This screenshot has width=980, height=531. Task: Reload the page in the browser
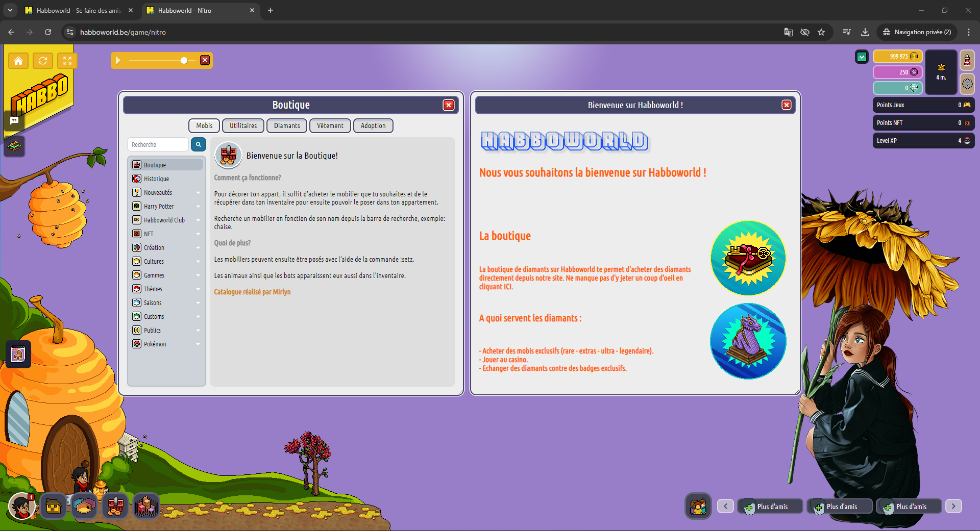pos(48,32)
